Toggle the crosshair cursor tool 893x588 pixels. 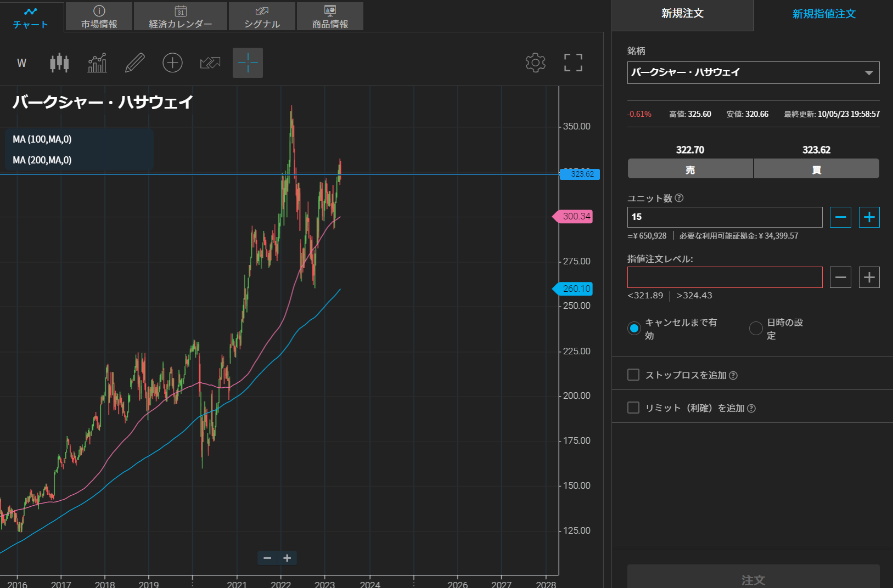click(x=248, y=63)
